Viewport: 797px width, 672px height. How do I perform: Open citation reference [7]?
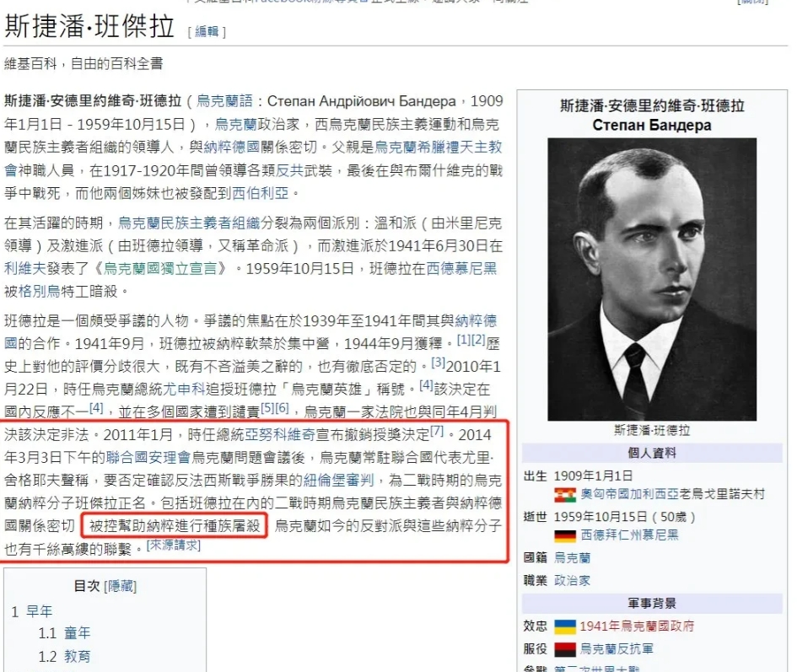pos(437,431)
